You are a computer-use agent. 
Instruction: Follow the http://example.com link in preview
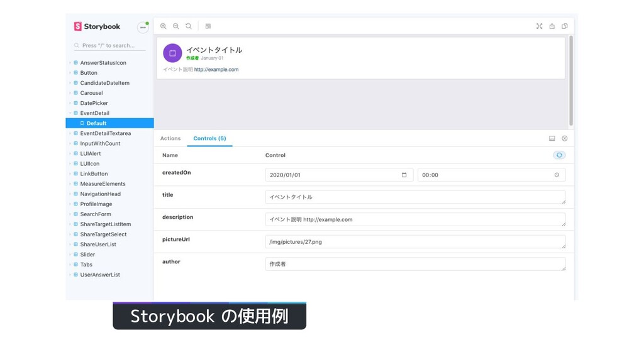216,69
